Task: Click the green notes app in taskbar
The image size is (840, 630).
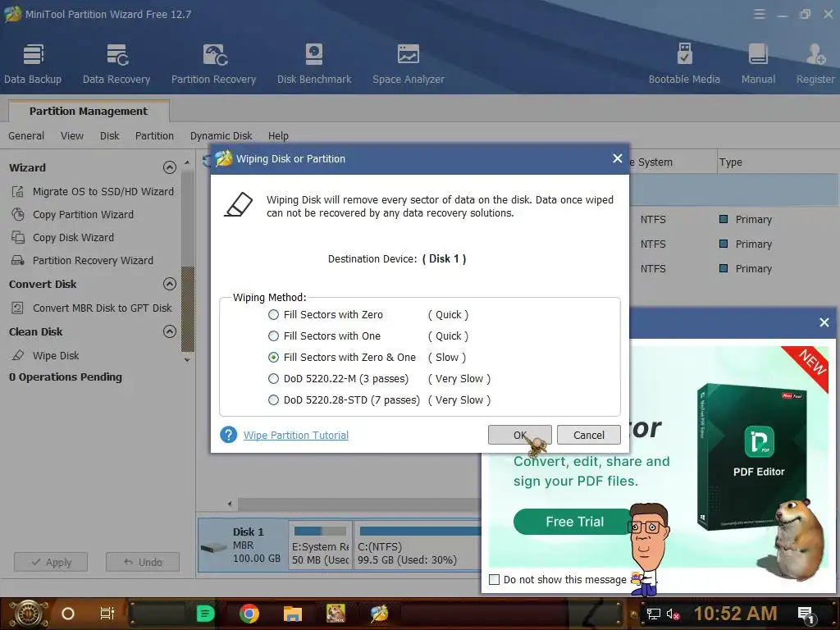Action: coord(205,614)
